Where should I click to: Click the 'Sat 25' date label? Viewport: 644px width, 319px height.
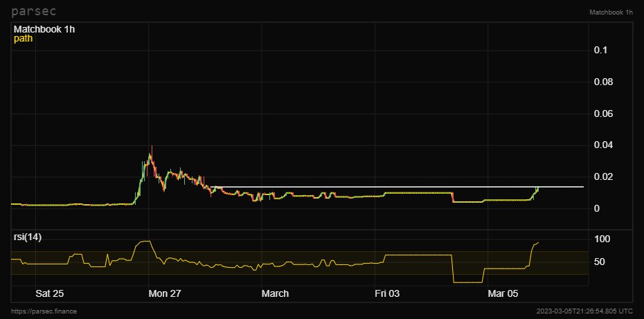point(50,293)
